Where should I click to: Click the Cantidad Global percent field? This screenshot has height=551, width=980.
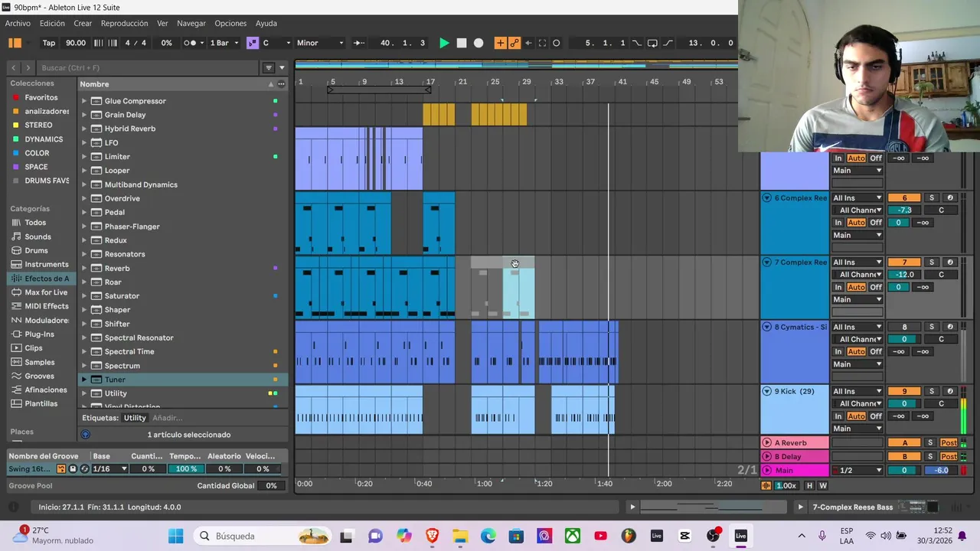(271, 486)
